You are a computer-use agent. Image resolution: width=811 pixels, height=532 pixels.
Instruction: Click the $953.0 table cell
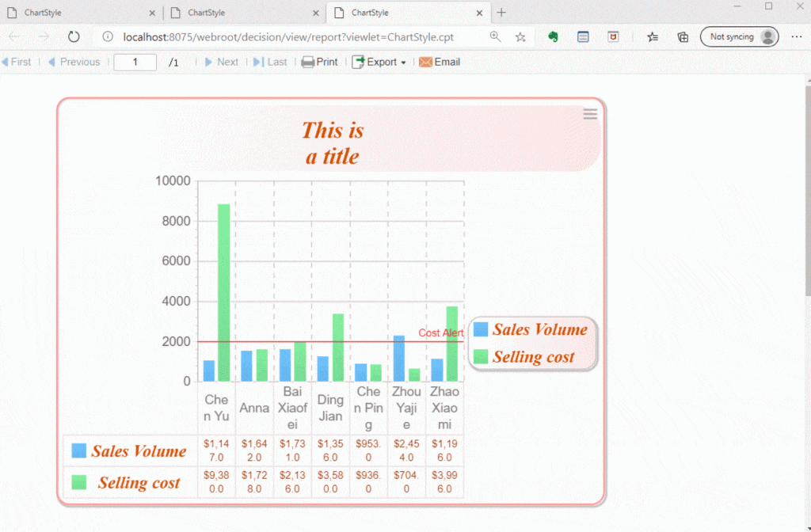click(368, 450)
